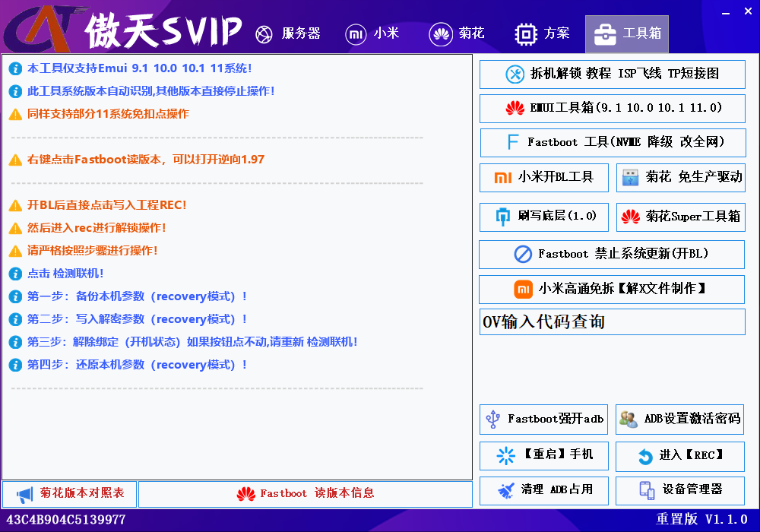This screenshot has width=760, height=532.
Task: Click the F icon on Fastboot 工具 button
Action: 512,142
